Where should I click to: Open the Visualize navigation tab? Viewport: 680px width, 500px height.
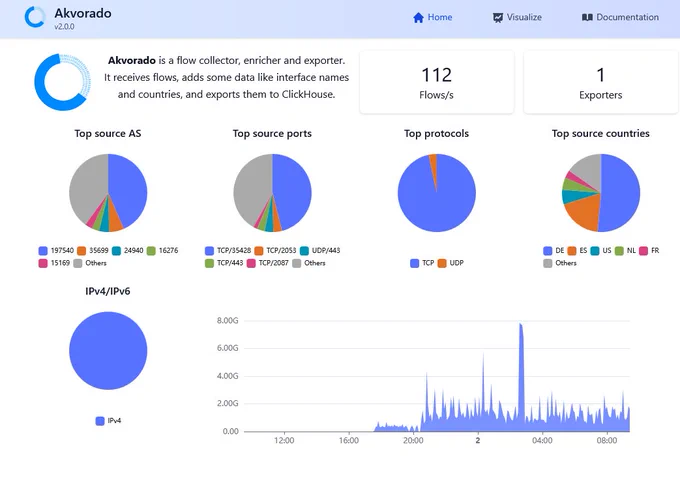click(517, 17)
